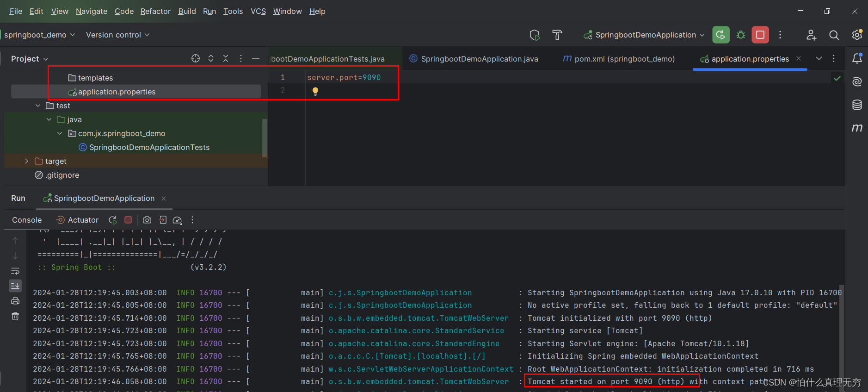Screen dimensions: 868x392
Task: Click the server.port=9090 line in editor
Action: coord(344,77)
